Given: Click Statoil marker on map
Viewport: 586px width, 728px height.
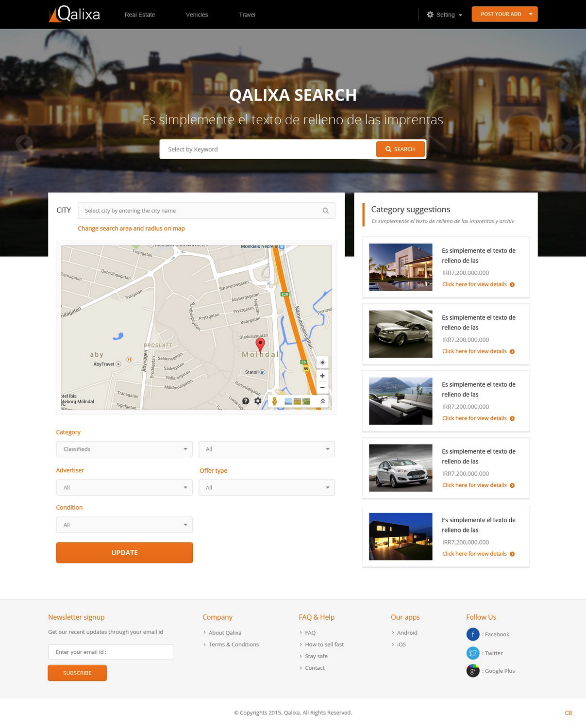Looking at the screenshot, I should pos(262,372).
